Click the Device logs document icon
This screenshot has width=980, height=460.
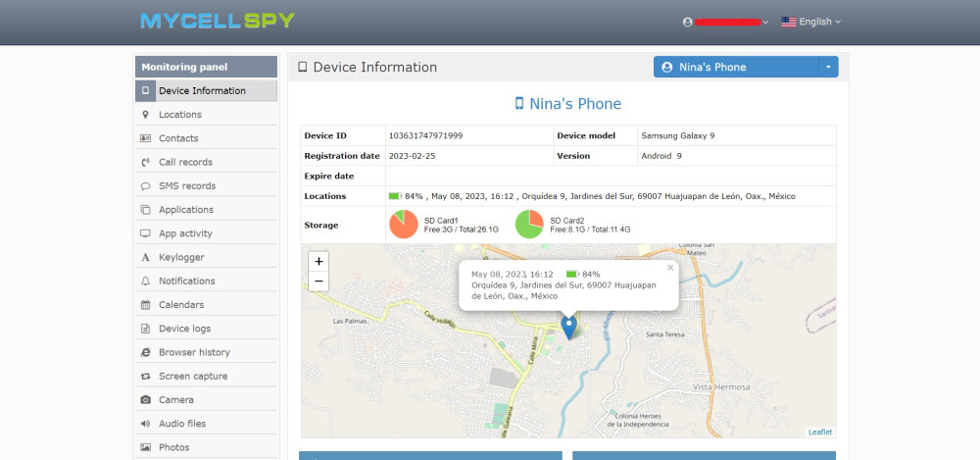point(146,329)
